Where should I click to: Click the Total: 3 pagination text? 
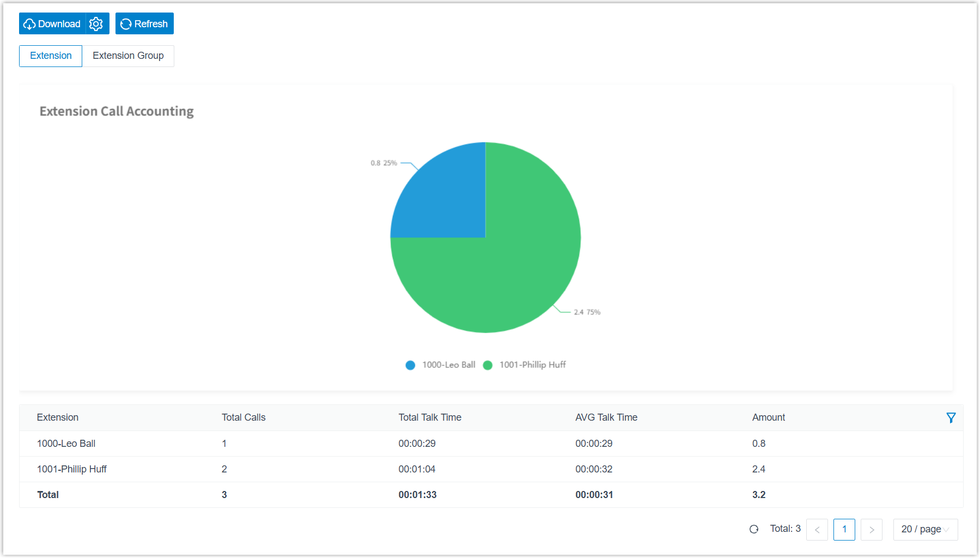coord(785,529)
